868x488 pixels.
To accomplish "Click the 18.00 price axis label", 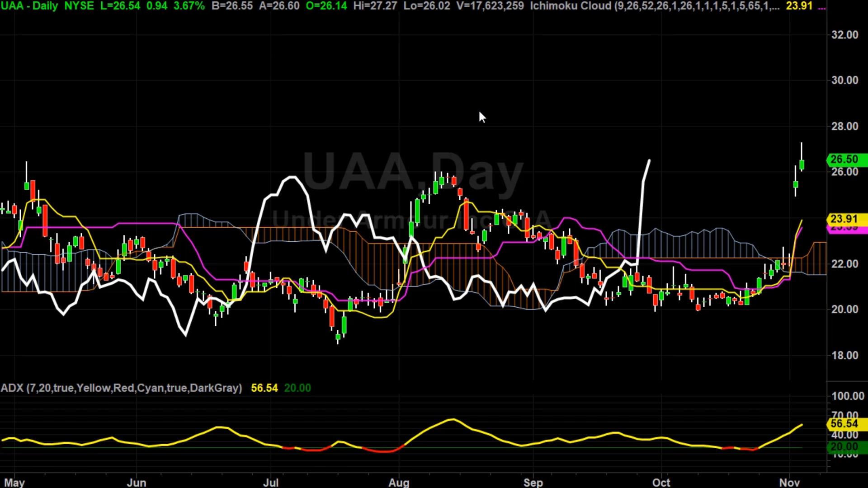I will point(844,356).
